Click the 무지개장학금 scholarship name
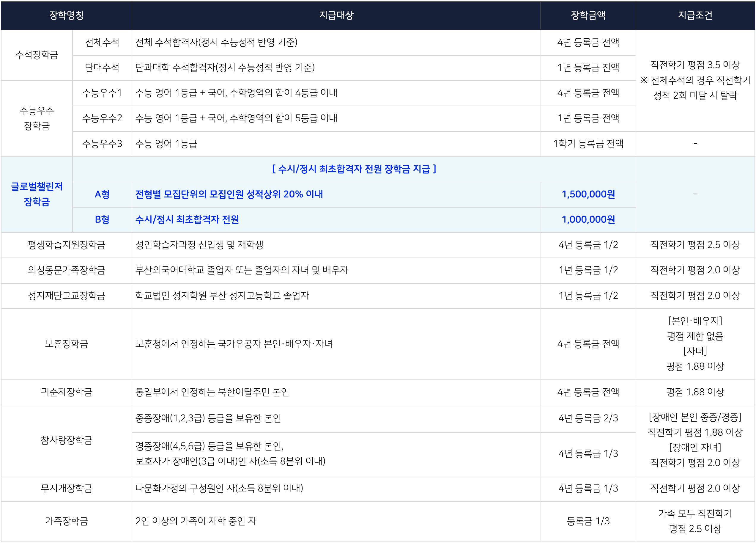This screenshot has width=756, height=543. (x=66, y=489)
